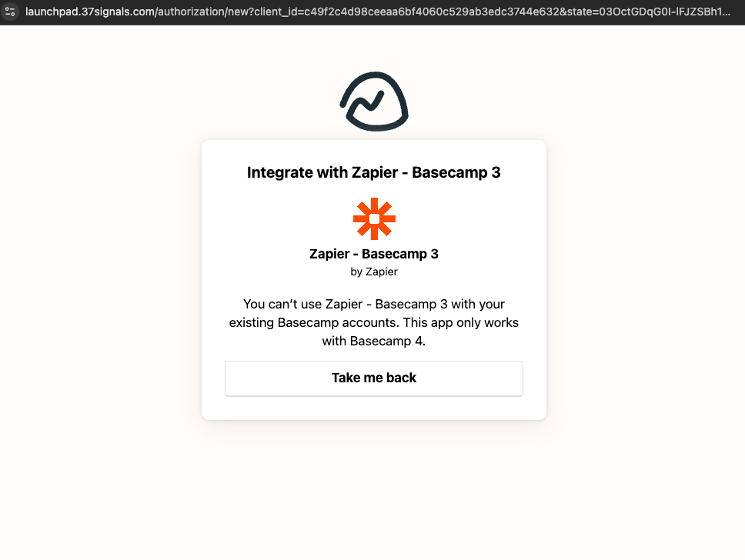This screenshot has height=560, width=745.
Task: Click the You can't use Zapier message line
Action: click(374, 304)
